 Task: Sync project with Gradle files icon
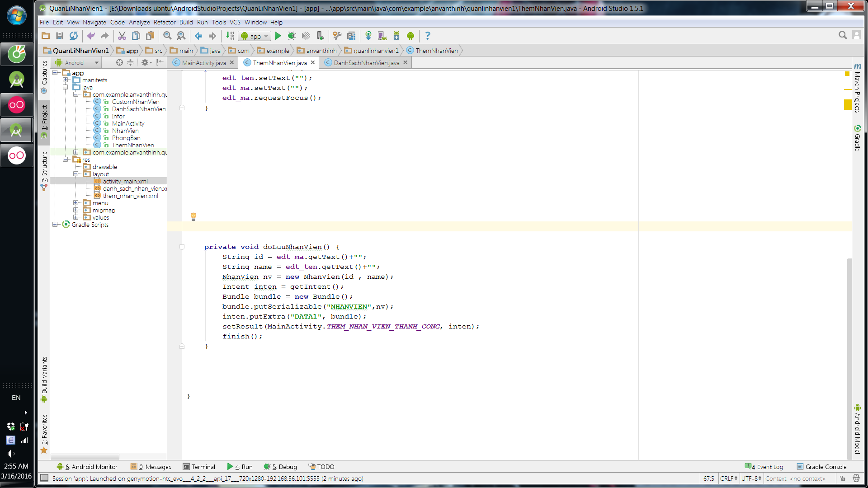(x=368, y=36)
